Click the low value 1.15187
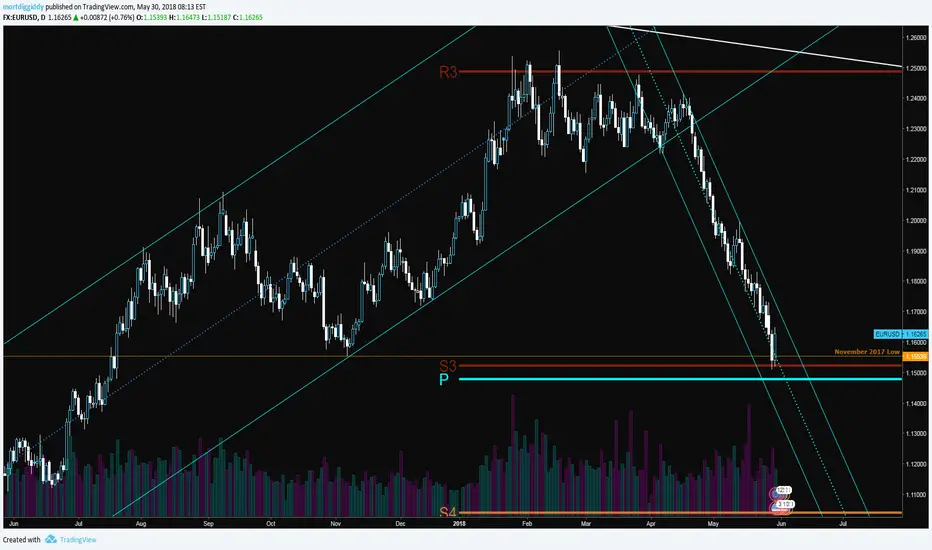Screen dimensions: 932x550 coord(219,17)
